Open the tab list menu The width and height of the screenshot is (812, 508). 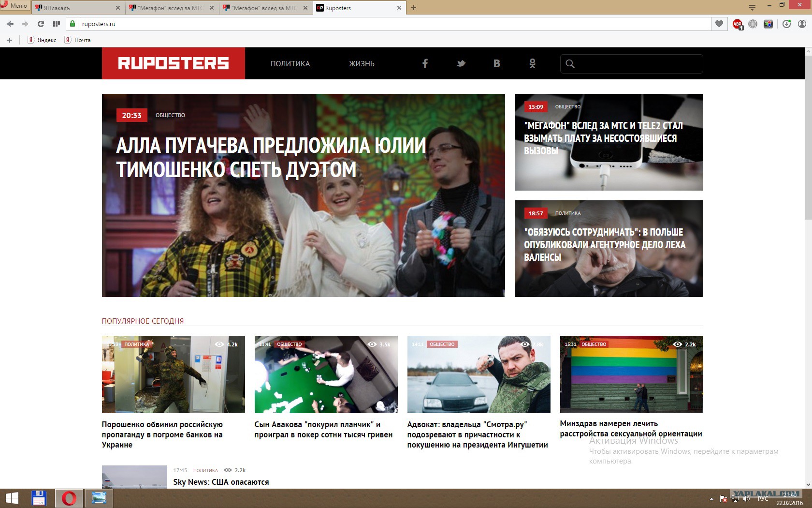click(752, 7)
